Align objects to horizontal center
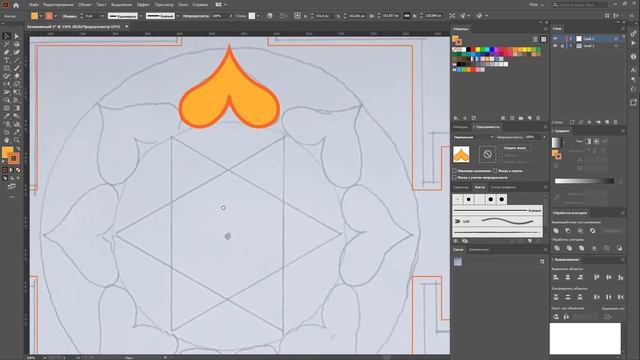The height and width of the screenshot is (360, 640). [x=568, y=277]
